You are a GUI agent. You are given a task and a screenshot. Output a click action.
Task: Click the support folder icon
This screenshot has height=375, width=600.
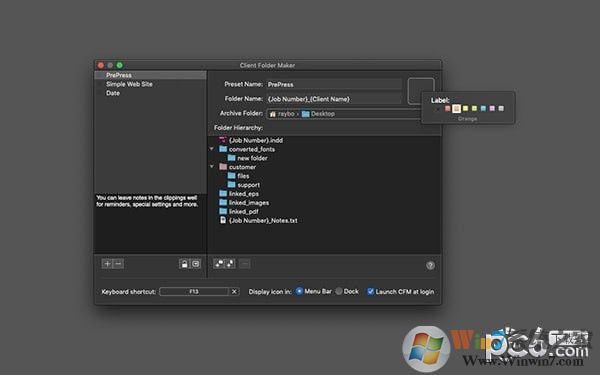(232, 184)
